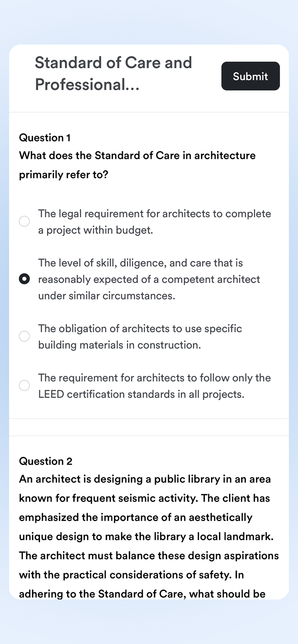Click the 'primarily refer to?' line
298x644 pixels.
pyautogui.click(x=64, y=174)
